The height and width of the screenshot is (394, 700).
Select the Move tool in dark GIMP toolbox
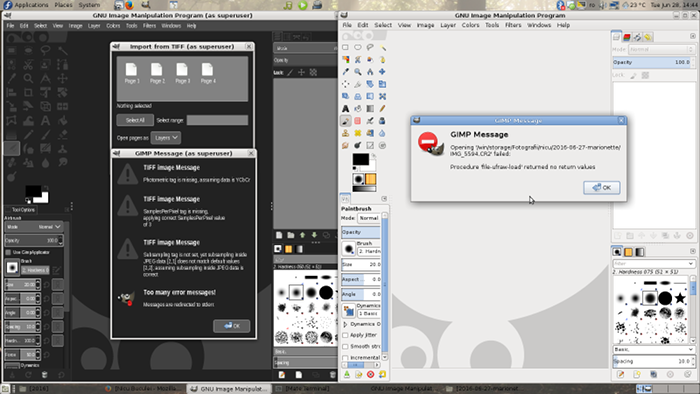62,79
